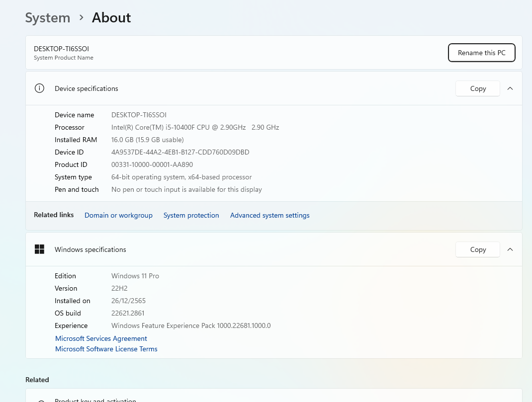The height and width of the screenshot is (402, 532).
Task: Click the Product ID label
Action: coord(71,165)
